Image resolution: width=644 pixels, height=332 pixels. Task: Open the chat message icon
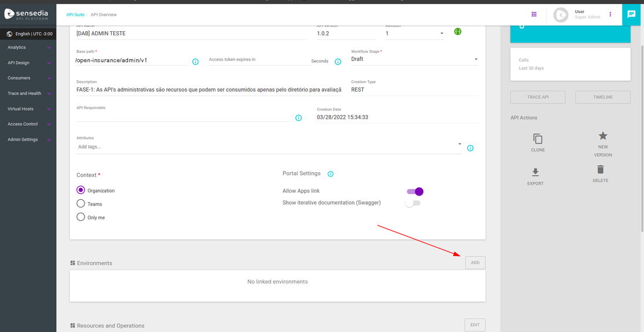(631, 14)
